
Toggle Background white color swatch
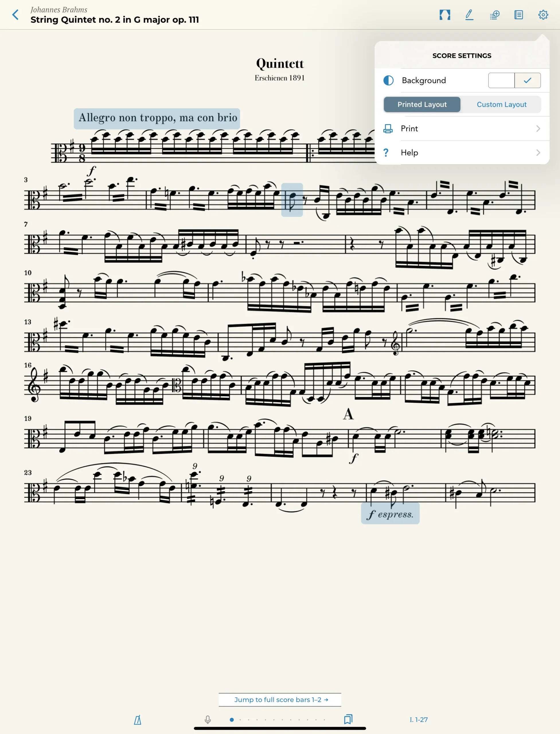[x=501, y=80]
